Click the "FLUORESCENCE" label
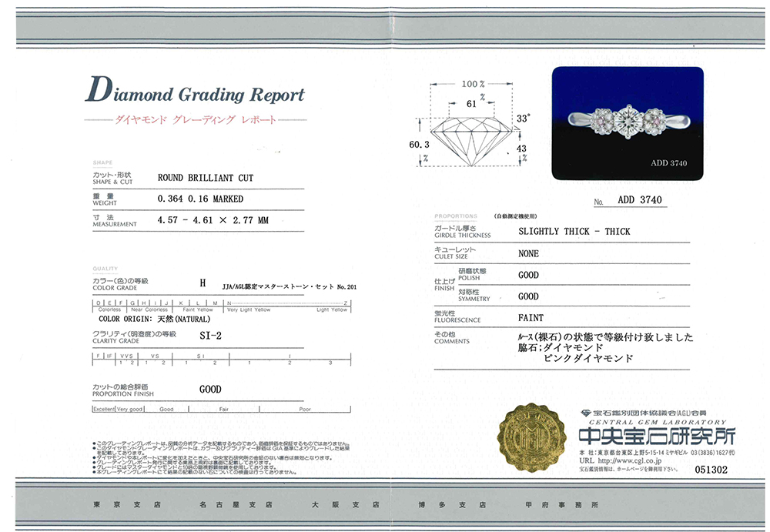 [457, 320]
